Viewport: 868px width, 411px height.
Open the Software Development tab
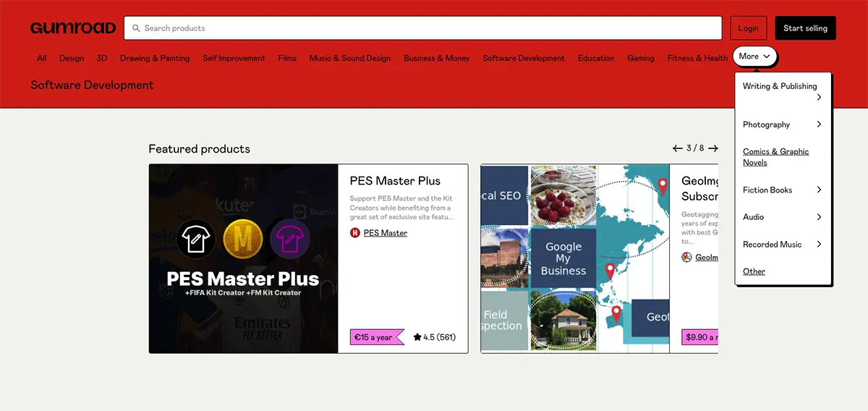(x=524, y=58)
